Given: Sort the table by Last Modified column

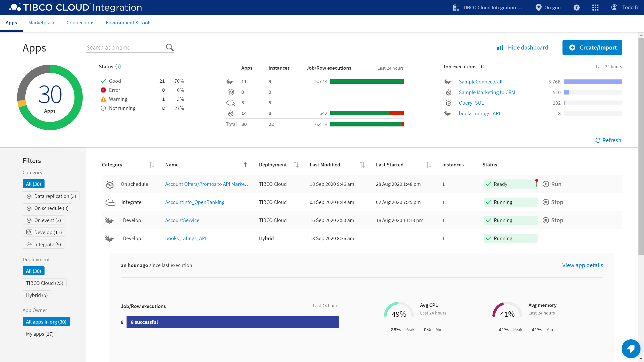Looking at the screenshot, I should (362, 165).
